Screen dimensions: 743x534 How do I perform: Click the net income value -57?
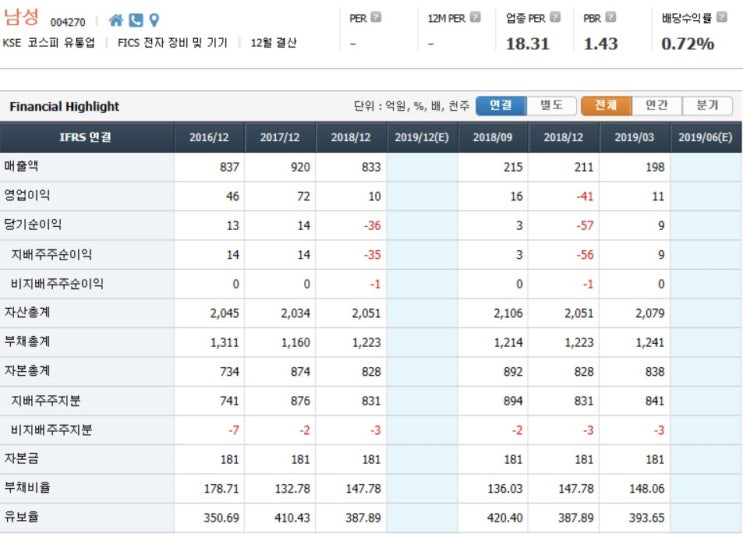pyautogui.click(x=585, y=226)
